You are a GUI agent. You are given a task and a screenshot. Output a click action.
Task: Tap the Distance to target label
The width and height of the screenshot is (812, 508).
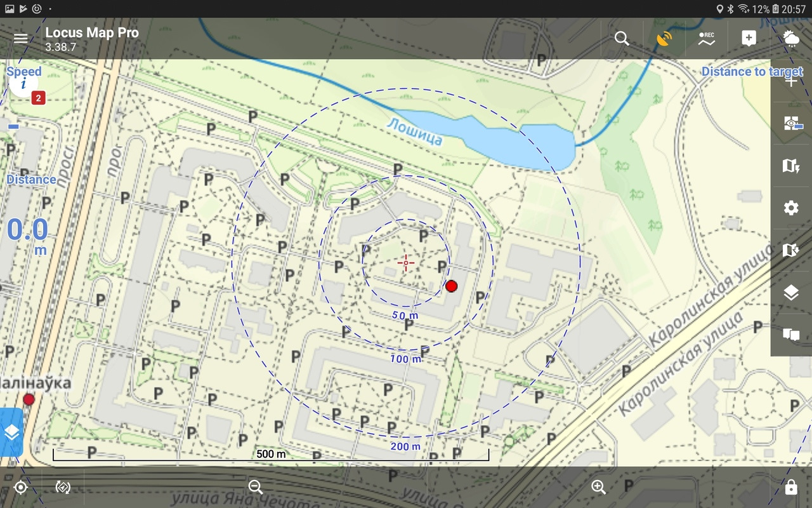tap(752, 72)
